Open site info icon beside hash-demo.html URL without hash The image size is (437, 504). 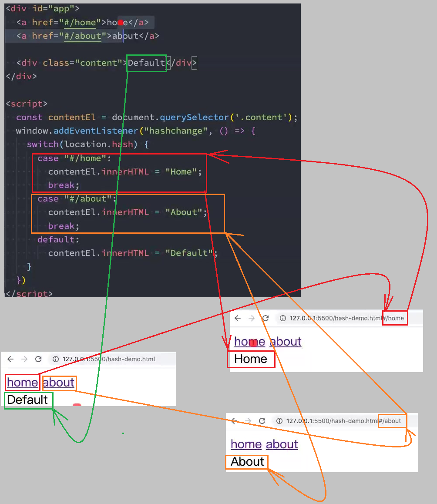click(56, 359)
